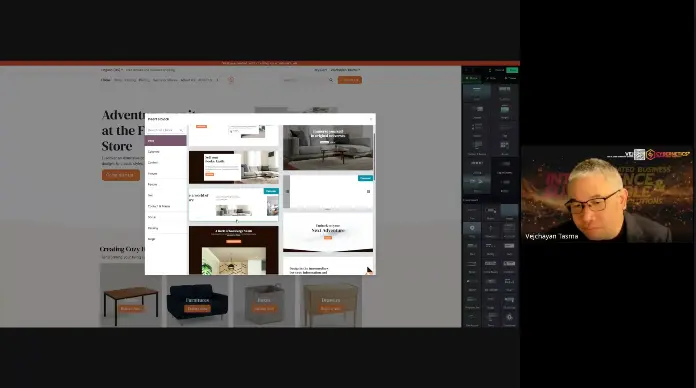Click the website header search field
The image size is (696, 388).
tap(305, 80)
